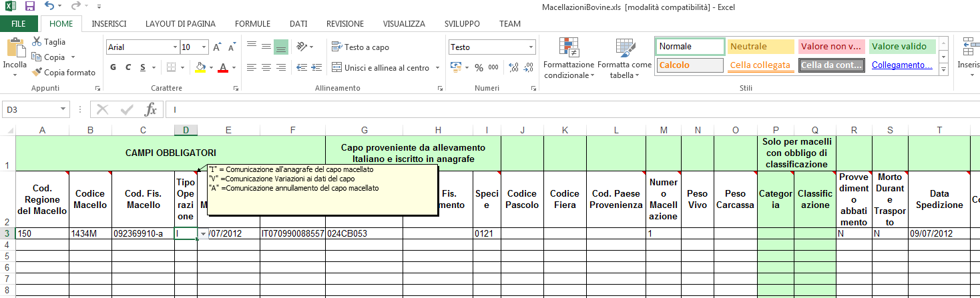The image size is (980, 298).
Task: Click the Redo arrow icon
Action: click(x=75, y=7)
